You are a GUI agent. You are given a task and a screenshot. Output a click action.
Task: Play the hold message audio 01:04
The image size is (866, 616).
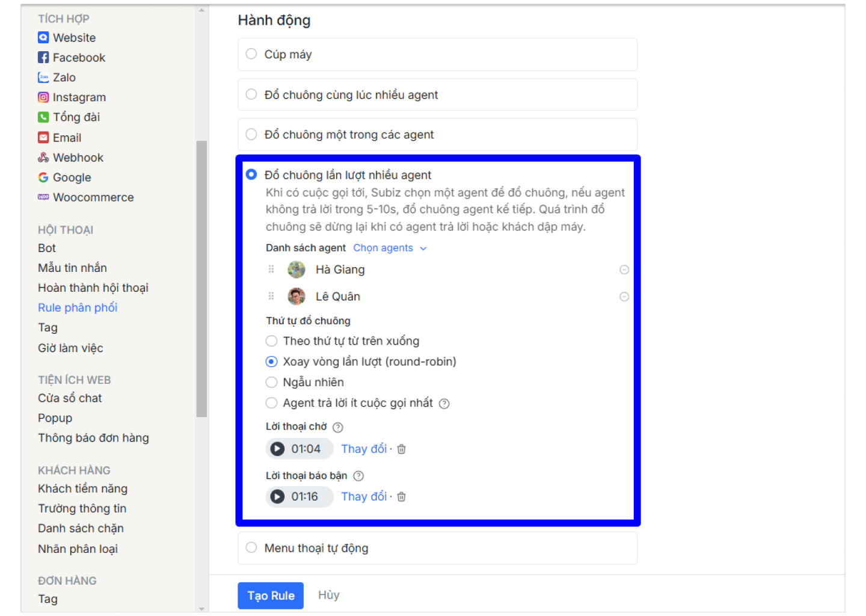[x=277, y=449]
